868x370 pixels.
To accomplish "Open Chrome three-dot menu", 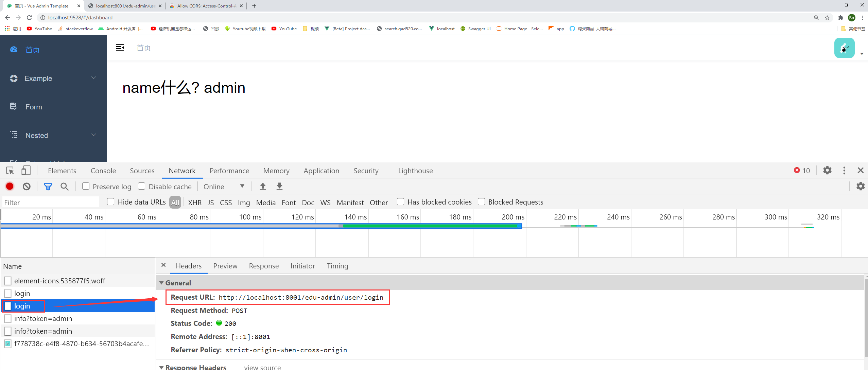I will pos(863,18).
